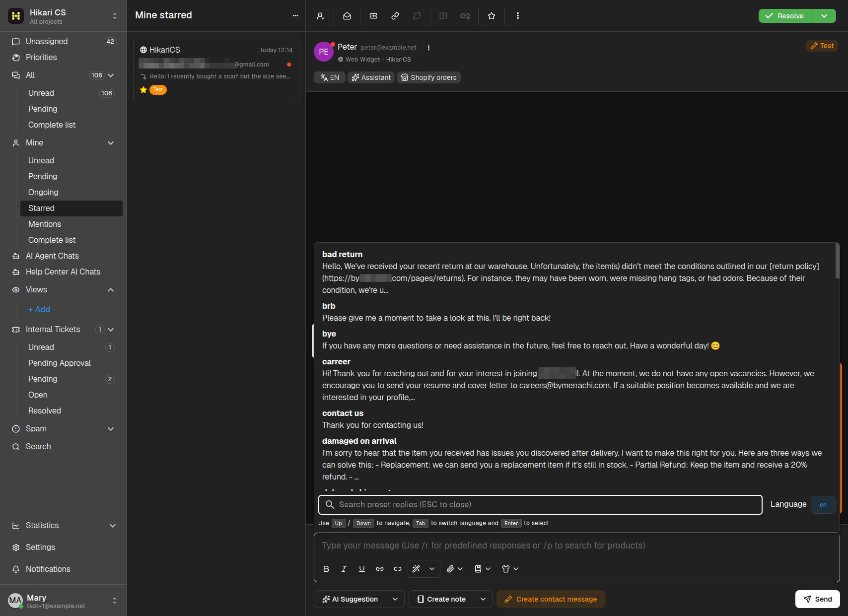Open the Assistant chip
Viewport: 848px width, 616px height.
click(x=371, y=77)
